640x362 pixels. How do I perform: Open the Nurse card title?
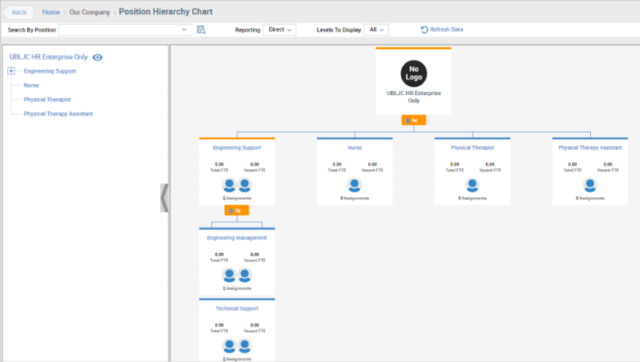point(355,148)
